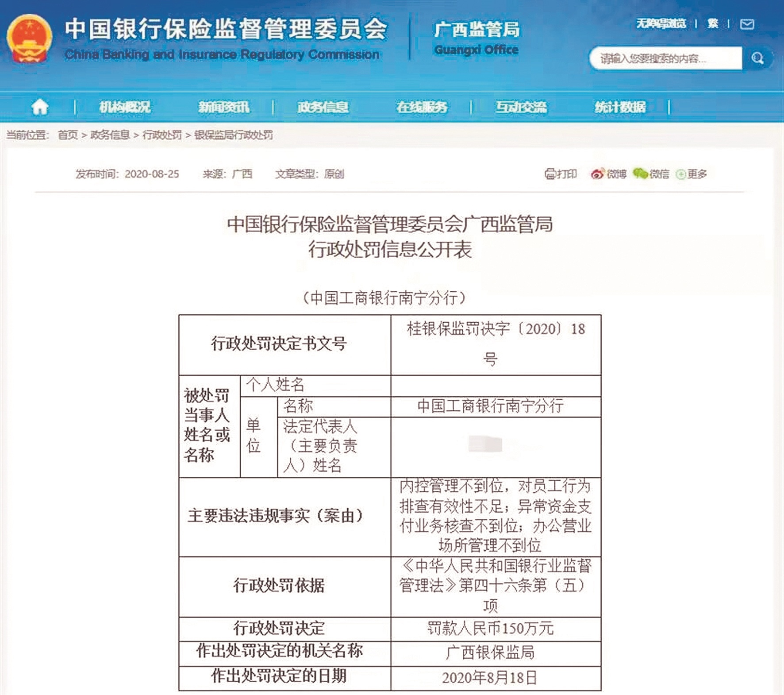Click 银保监局行政处罚 breadcrumb link
Image resolution: width=784 pixels, height=695 pixels.
234,135
